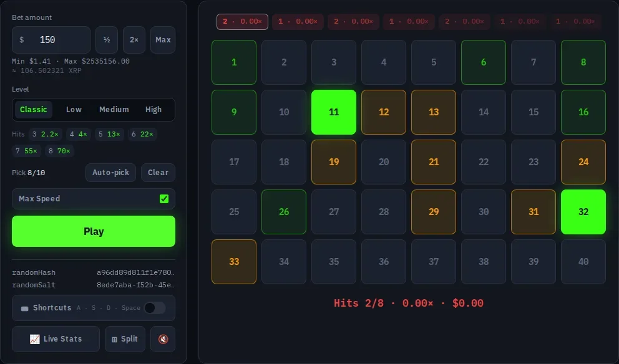Toggle the Shortcuts keyboard switch

click(154, 308)
